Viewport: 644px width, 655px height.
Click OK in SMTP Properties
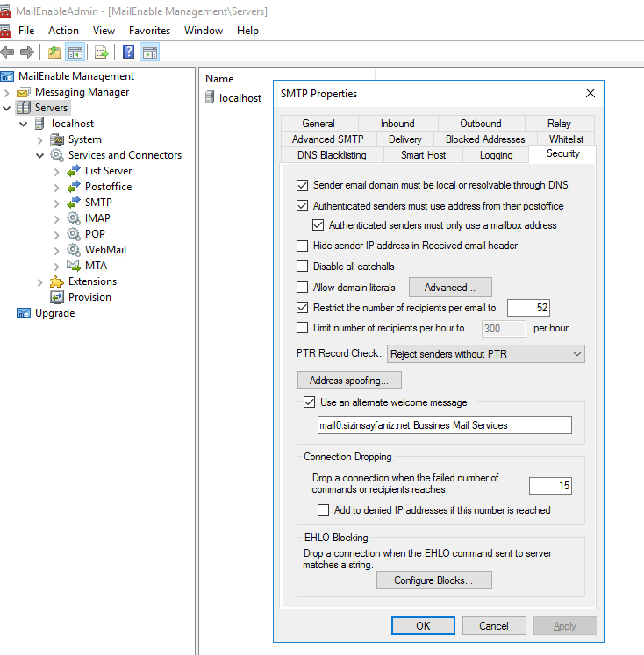tap(423, 625)
